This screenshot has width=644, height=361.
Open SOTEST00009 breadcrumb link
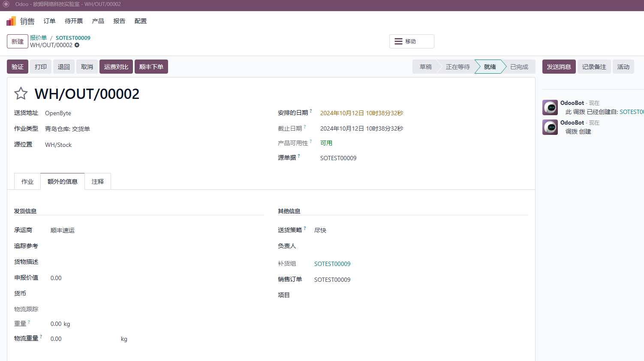point(73,38)
